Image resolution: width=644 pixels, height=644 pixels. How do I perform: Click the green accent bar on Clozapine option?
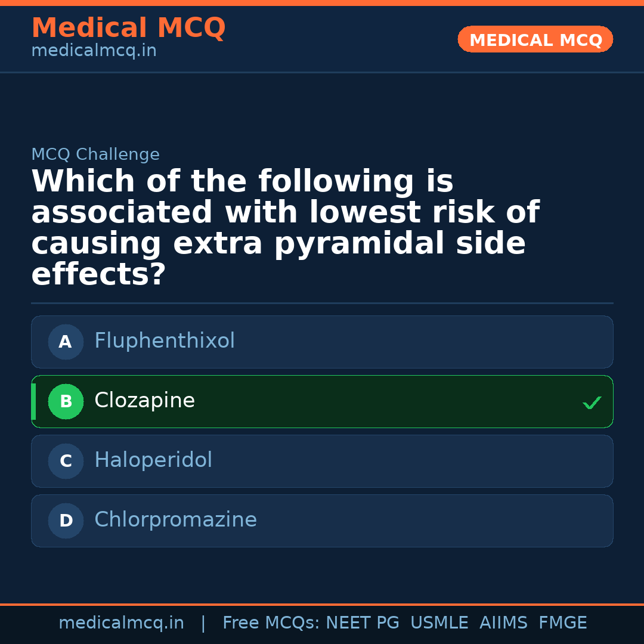coord(33,402)
